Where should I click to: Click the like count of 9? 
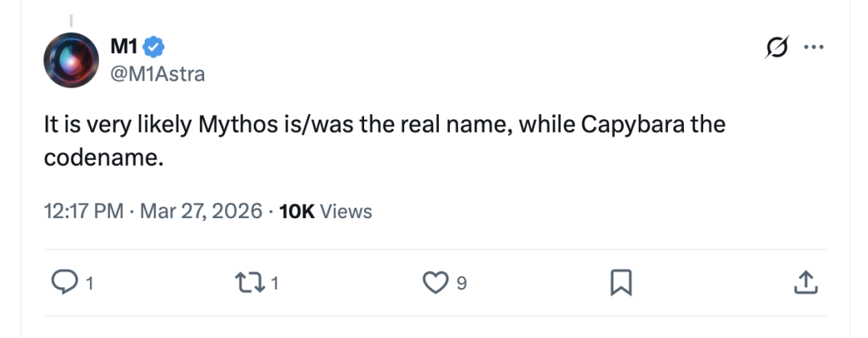coord(461,282)
